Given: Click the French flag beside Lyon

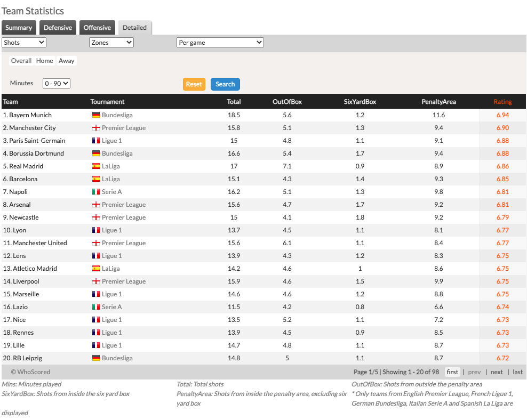Looking at the screenshot, I should coord(96,230).
